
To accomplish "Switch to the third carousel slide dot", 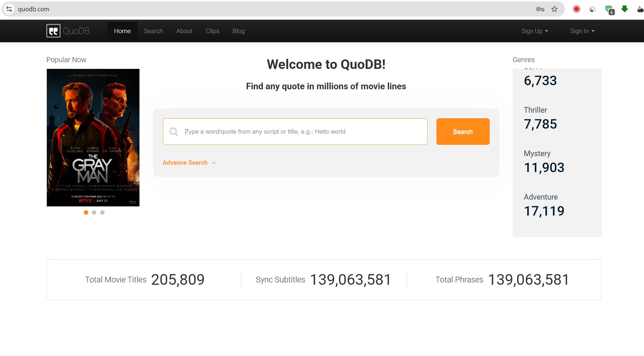I will (102, 212).
